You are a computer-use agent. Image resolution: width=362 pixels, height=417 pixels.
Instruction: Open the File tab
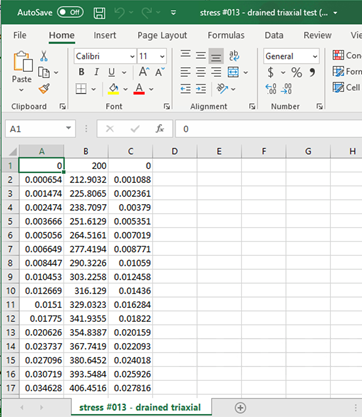[x=20, y=35]
